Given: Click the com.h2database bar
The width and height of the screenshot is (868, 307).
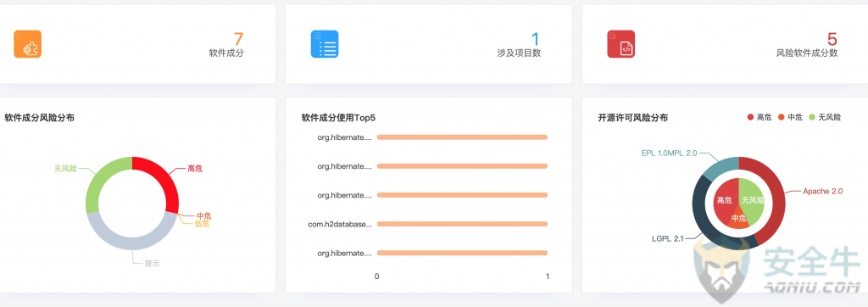Looking at the screenshot, I should click(x=462, y=224).
